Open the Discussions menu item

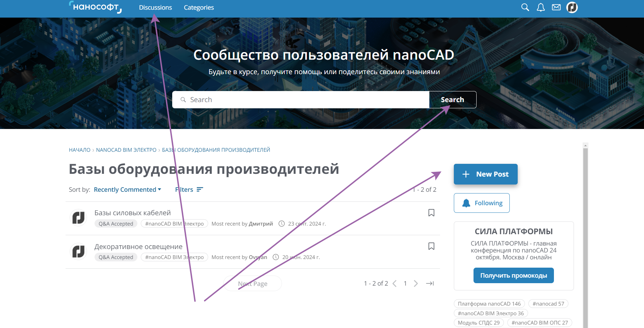pos(155,8)
